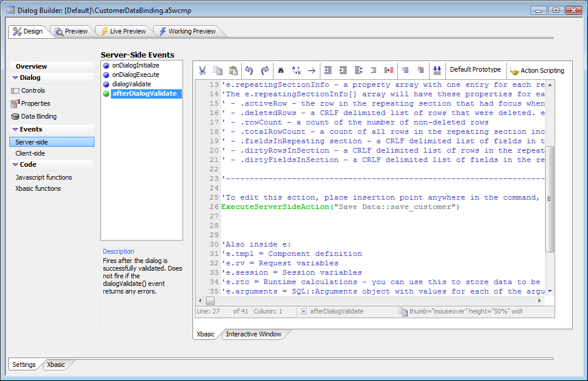
Task: Switch to the Preview tab
Action: coord(72,31)
